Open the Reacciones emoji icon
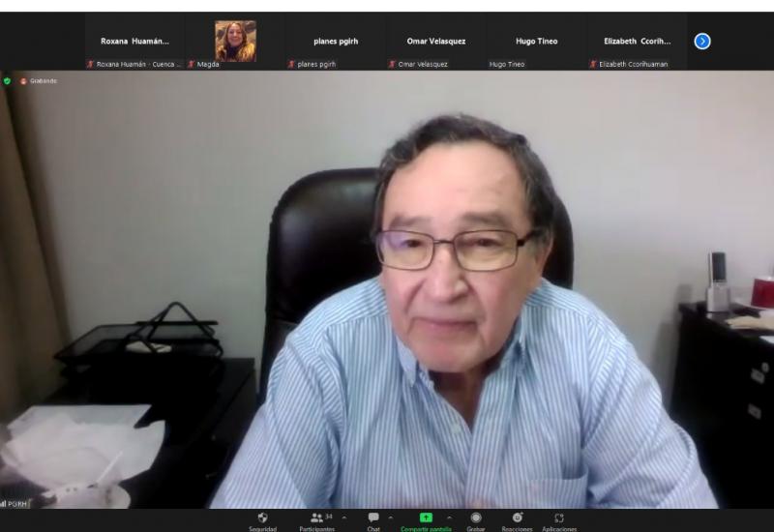This screenshot has height=532, width=774. coord(517,518)
